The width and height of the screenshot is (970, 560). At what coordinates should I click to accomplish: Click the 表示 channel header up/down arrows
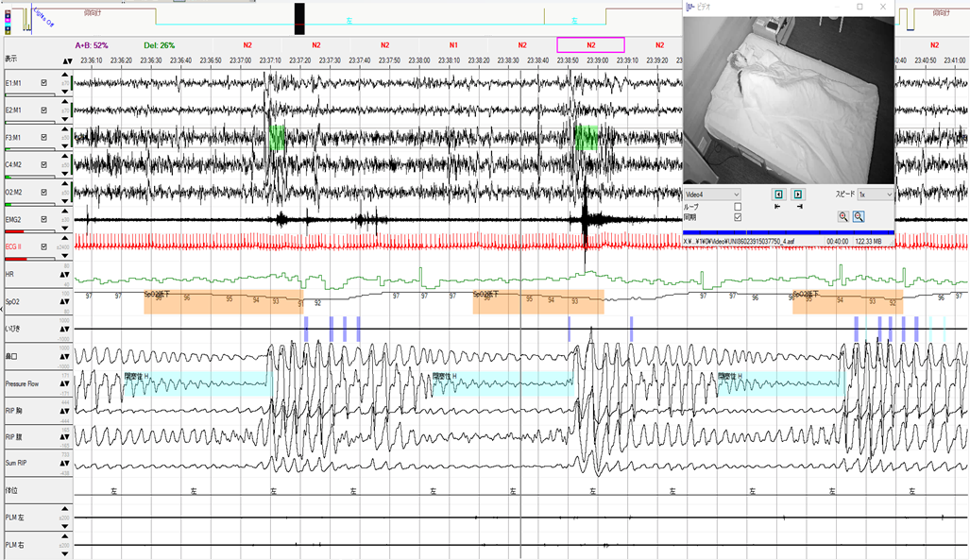tap(65, 59)
